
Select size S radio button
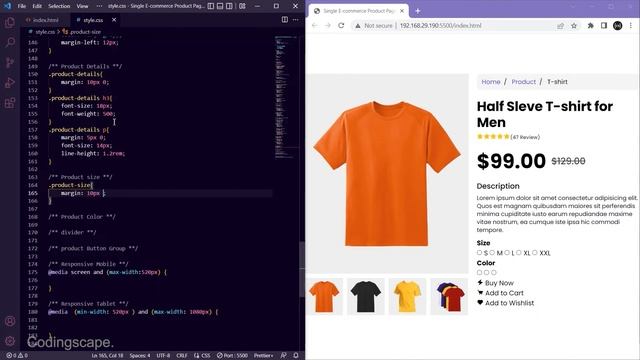(x=480, y=253)
